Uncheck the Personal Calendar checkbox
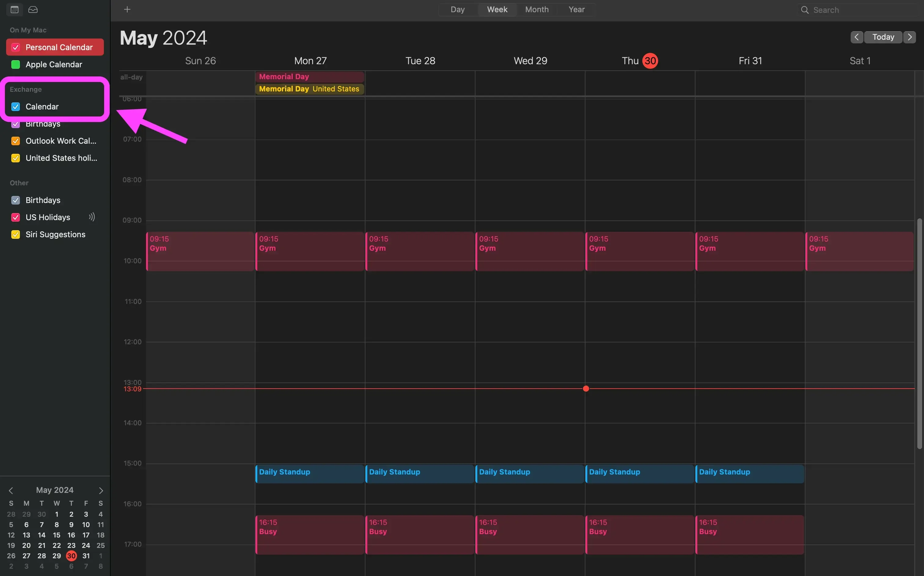This screenshot has height=576, width=924. (16, 47)
